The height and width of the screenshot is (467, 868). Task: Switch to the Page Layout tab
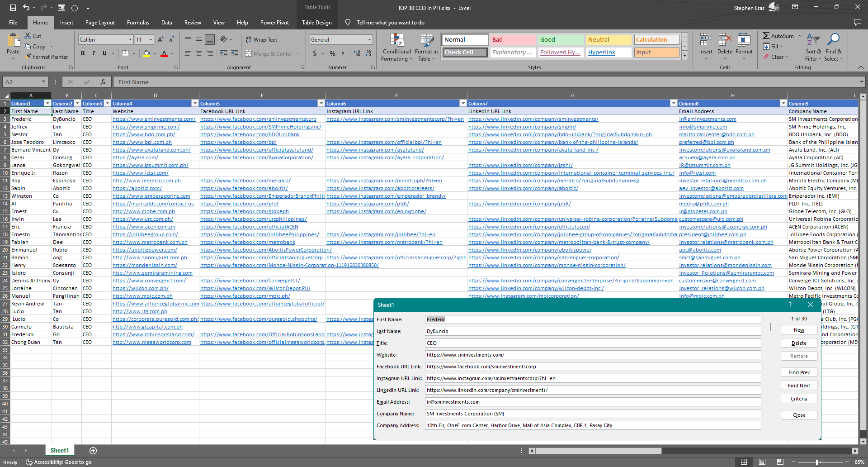100,22
